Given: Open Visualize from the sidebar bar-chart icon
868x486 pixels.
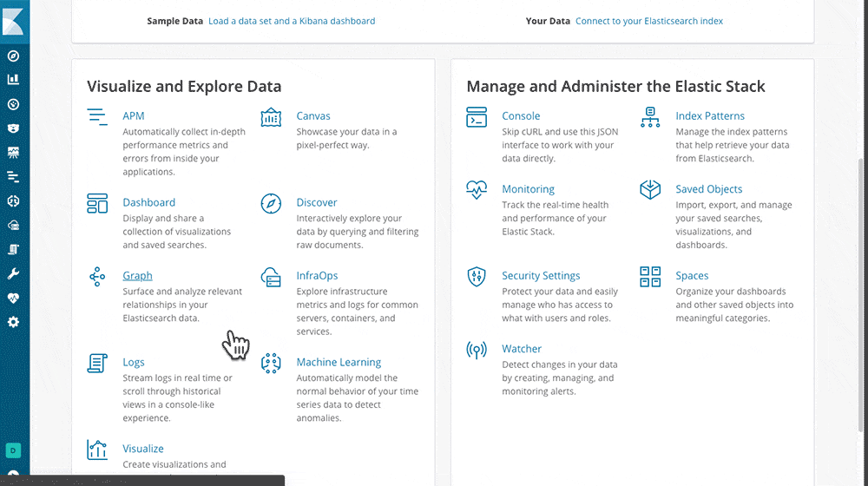Looking at the screenshot, I should click(x=13, y=80).
